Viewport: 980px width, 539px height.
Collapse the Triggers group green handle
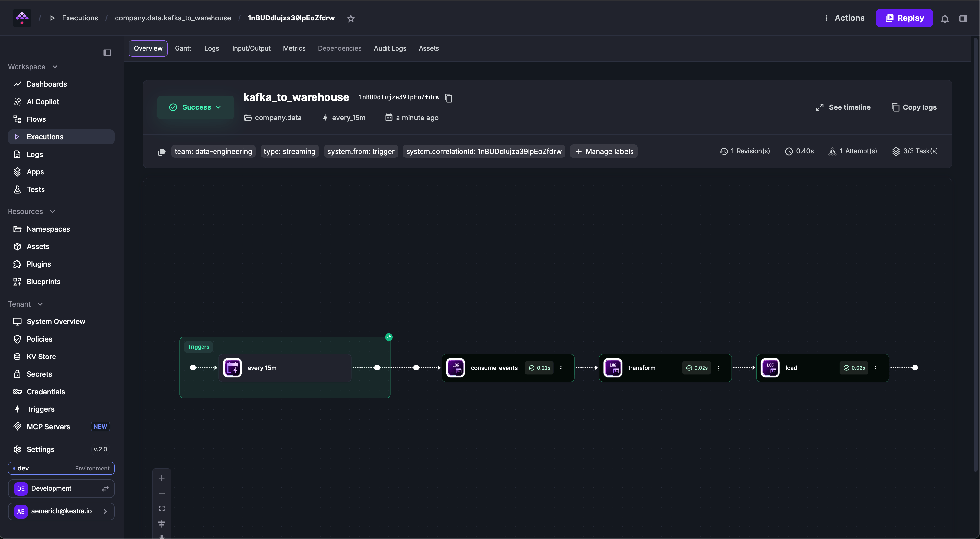(389, 337)
